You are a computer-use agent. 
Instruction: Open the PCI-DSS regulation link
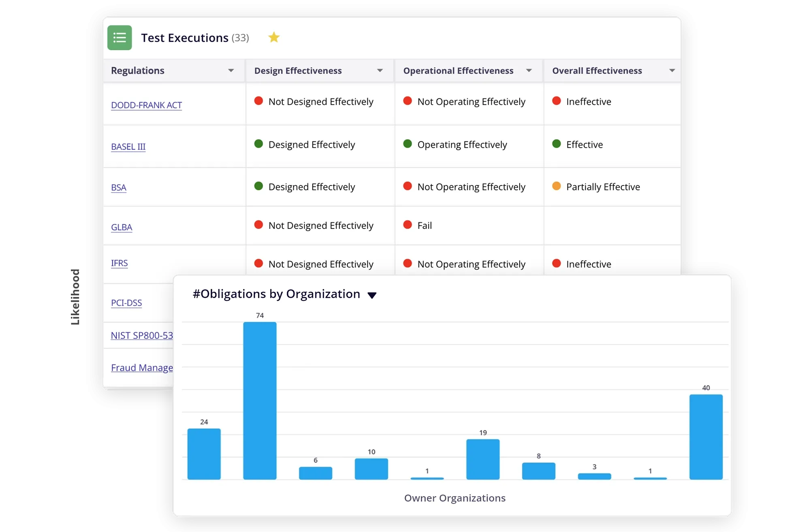pos(126,303)
